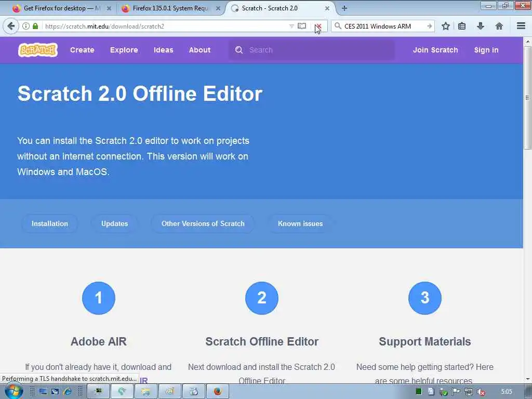Open a new tab with plus button
The height and width of the screenshot is (399, 532).
pos(344,8)
